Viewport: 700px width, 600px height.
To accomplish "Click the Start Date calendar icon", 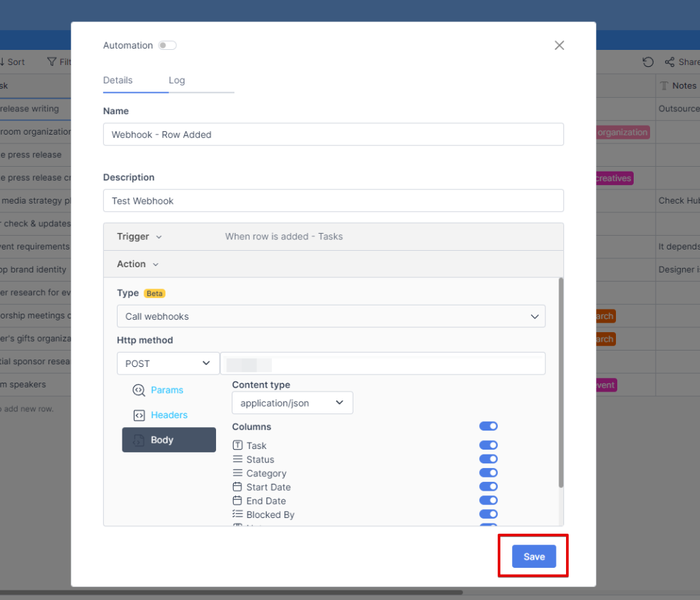I will (x=238, y=487).
